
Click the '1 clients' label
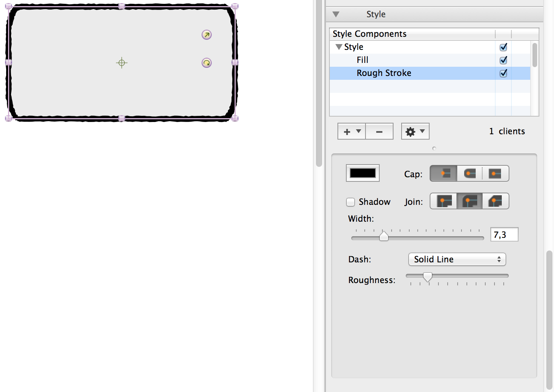pos(507,131)
